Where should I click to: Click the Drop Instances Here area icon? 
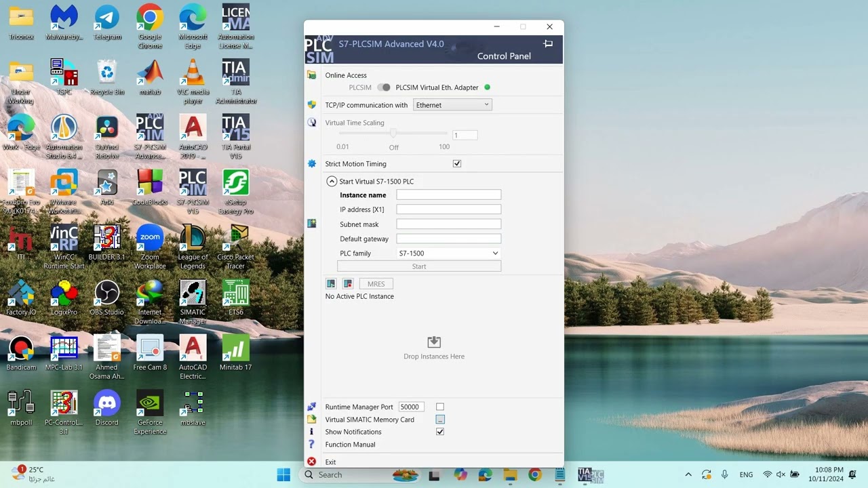pyautogui.click(x=434, y=342)
